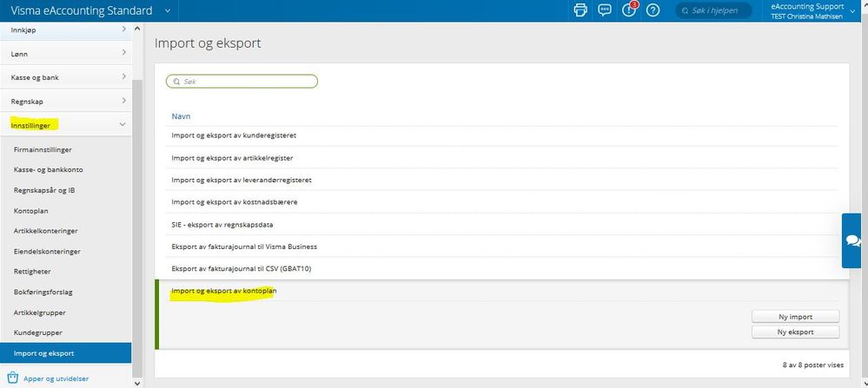Image resolution: width=868 pixels, height=388 pixels.
Task: Click the sidebar scrollbar down arrow
Action: pos(137,383)
